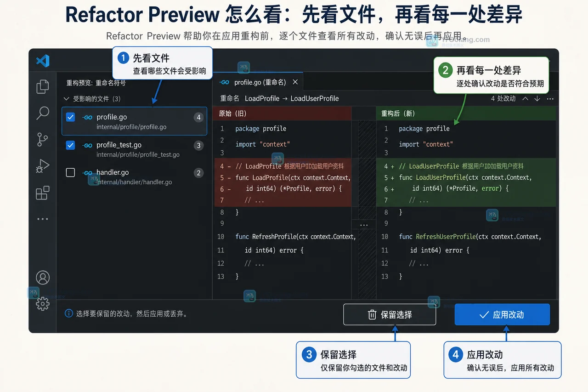The width and height of the screenshot is (588, 392).
Task: Click the added line func LoadUserProfile in new pane
Action: [466, 177]
